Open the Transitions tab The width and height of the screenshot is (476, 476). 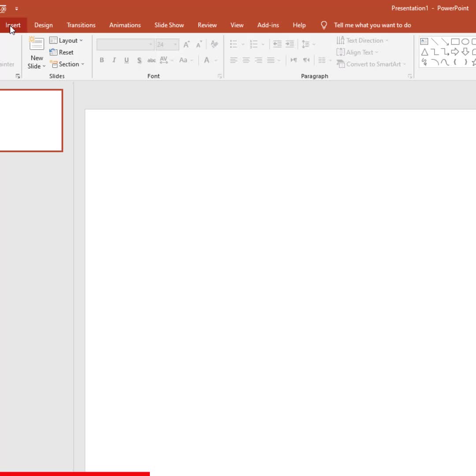(x=81, y=25)
